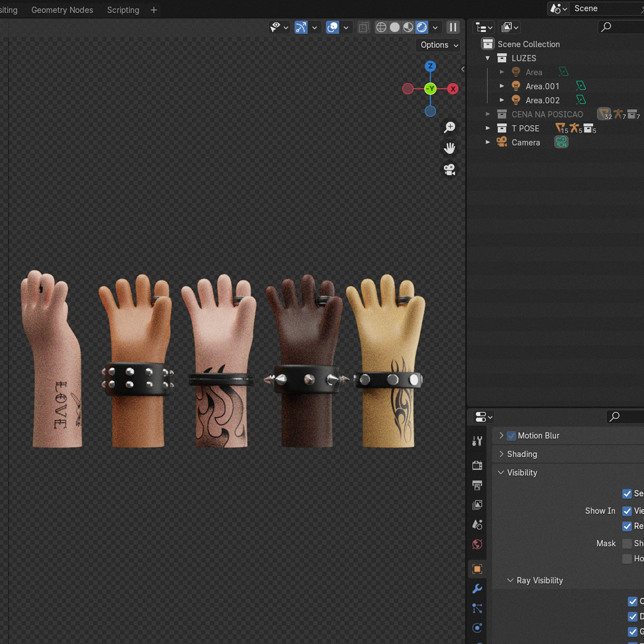Click the red X axis gizmo handle

453,89
